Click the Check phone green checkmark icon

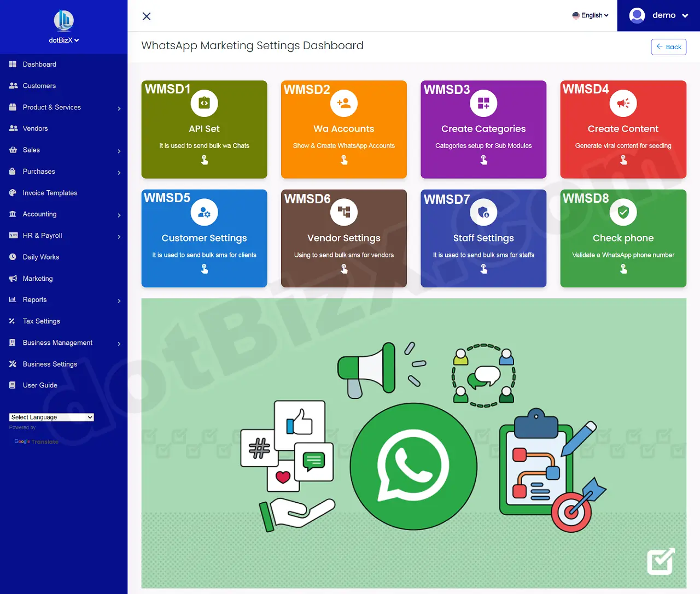[x=623, y=212]
